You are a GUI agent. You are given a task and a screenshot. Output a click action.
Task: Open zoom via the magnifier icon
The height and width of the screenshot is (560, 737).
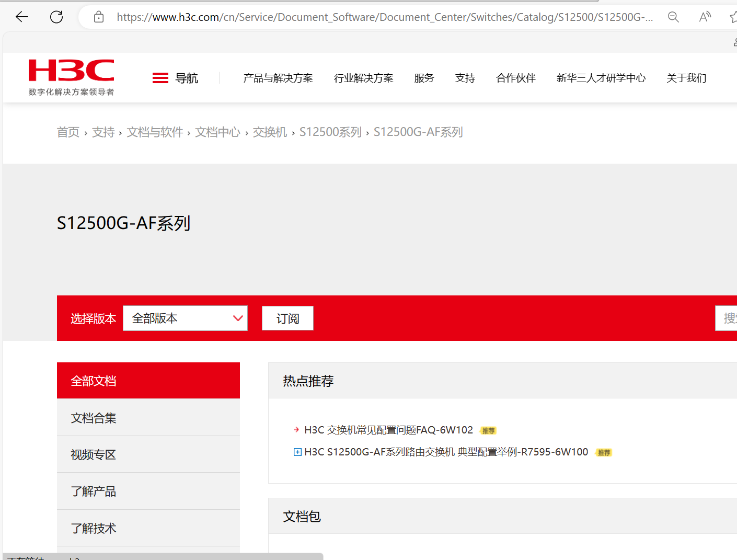673,17
